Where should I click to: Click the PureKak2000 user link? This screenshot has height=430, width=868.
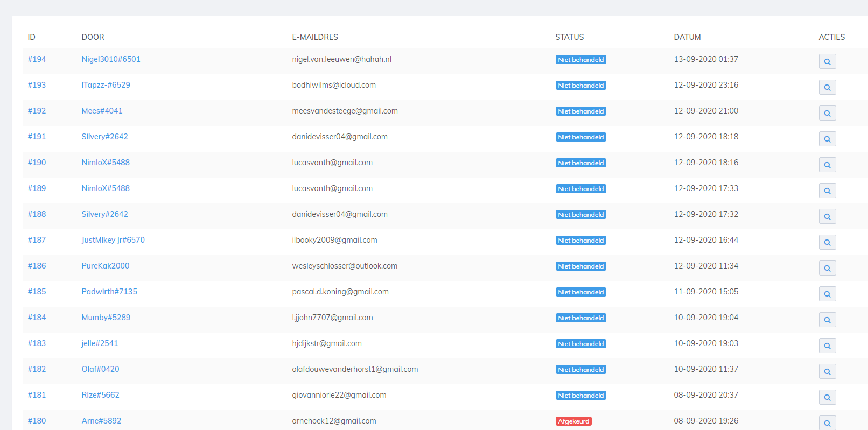tap(106, 266)
